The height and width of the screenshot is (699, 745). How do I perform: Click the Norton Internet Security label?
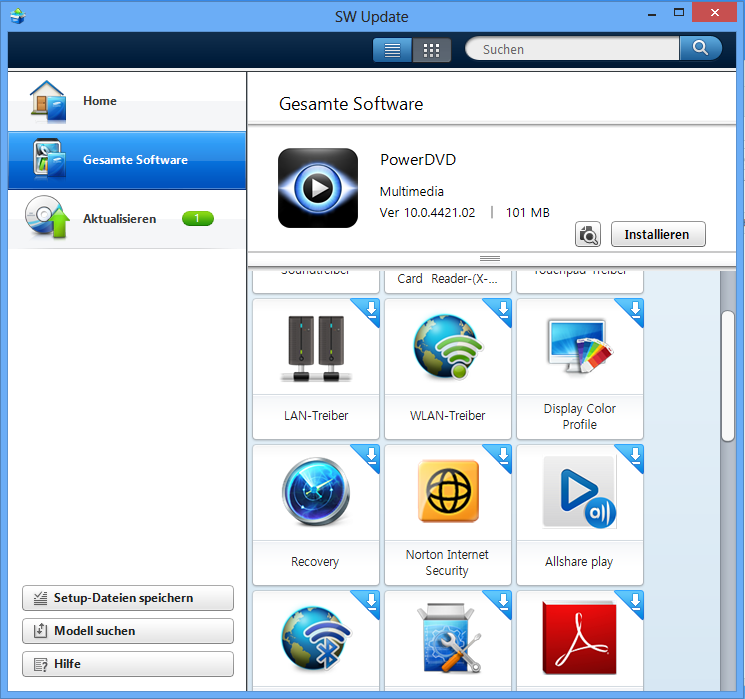[447, 562]
